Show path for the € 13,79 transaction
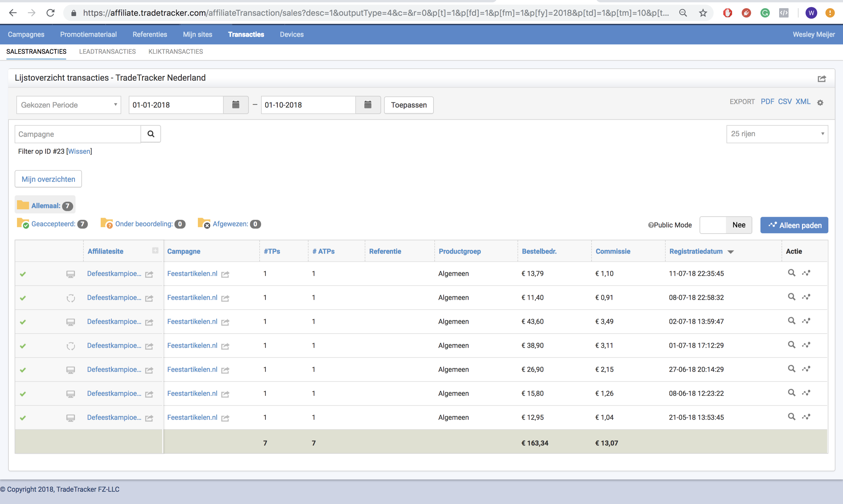The width and height of the screenshot is (843, 504). click(806, 273)
